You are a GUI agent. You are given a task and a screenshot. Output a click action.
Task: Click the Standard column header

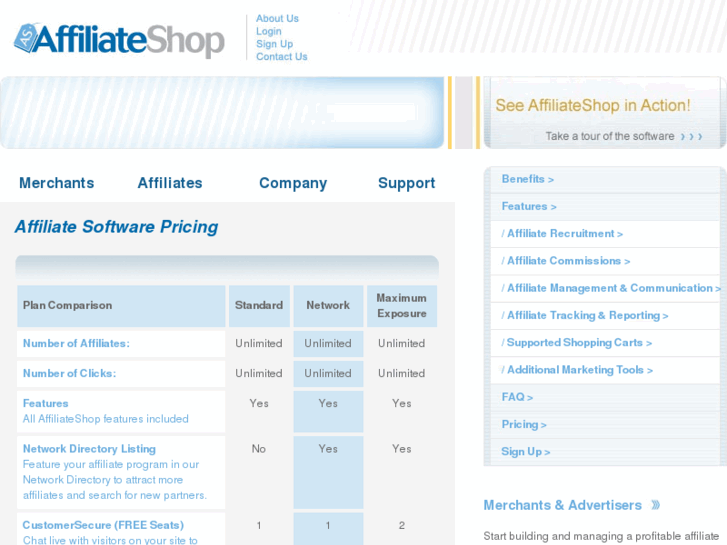coord(259,305)
